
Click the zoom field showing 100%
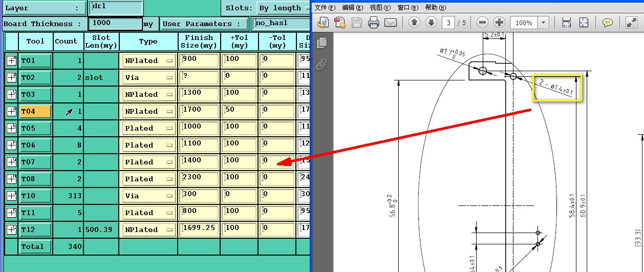point(524,23)
